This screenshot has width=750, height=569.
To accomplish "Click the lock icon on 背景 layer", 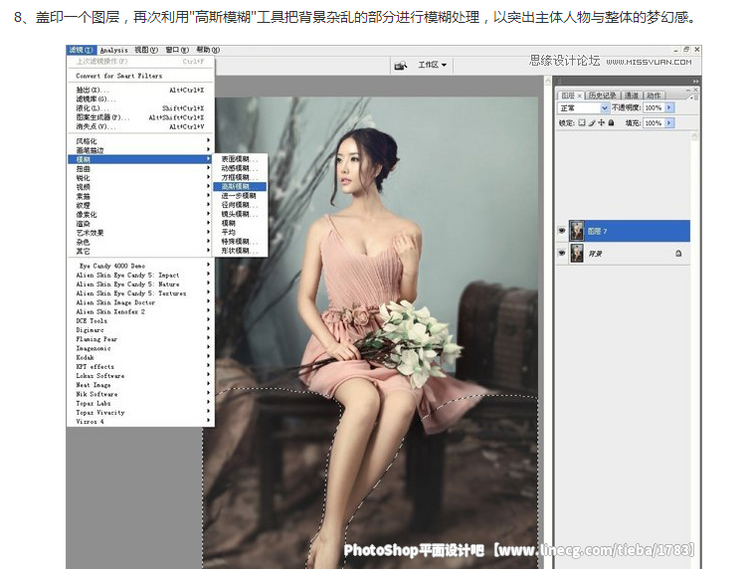I will coord(678,253).
